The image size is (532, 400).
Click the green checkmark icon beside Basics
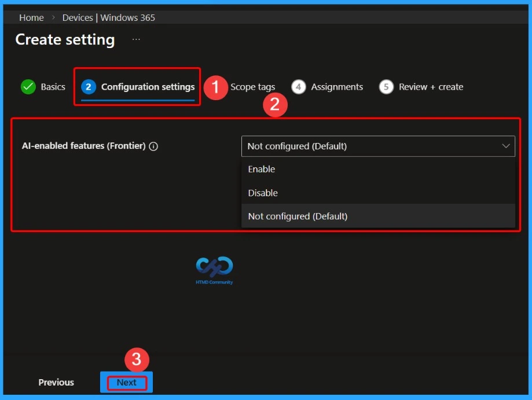coord(27,86)
